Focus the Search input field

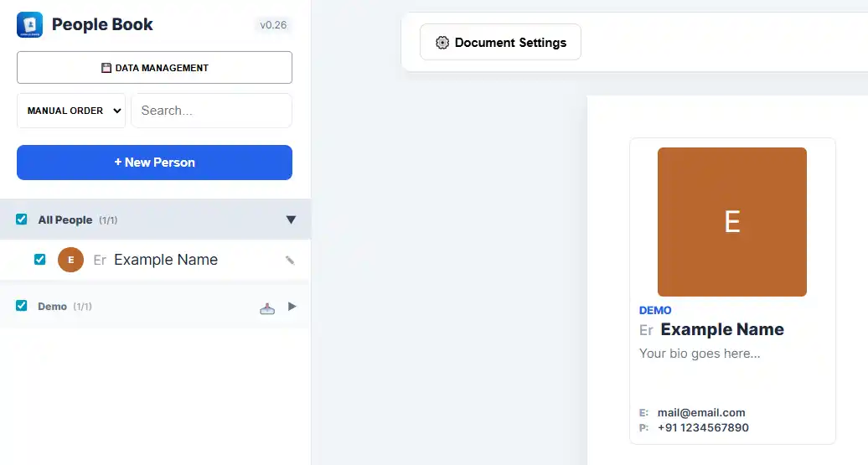click(x=211, y=111)
